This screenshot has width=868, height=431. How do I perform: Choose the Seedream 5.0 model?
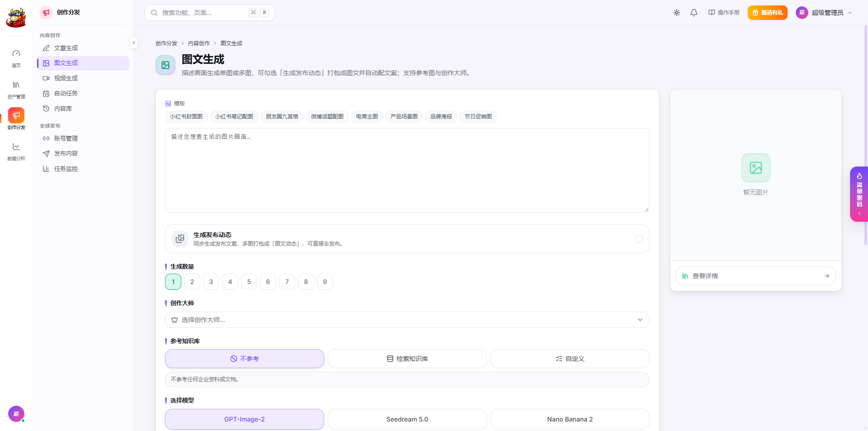[407, 419]
